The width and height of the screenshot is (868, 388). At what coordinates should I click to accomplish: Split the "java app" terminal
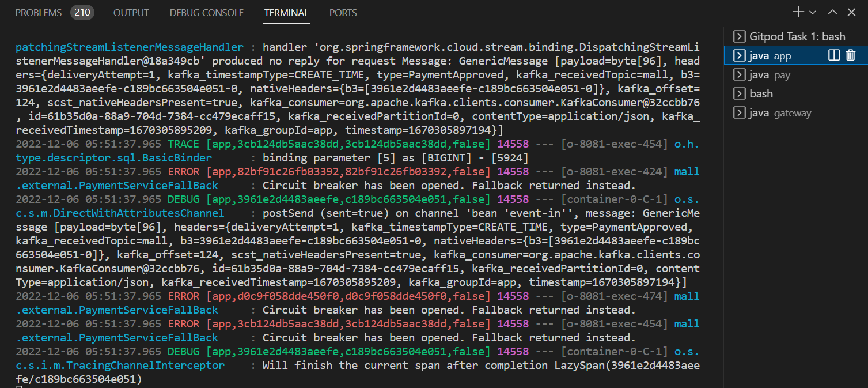[833, 55]
